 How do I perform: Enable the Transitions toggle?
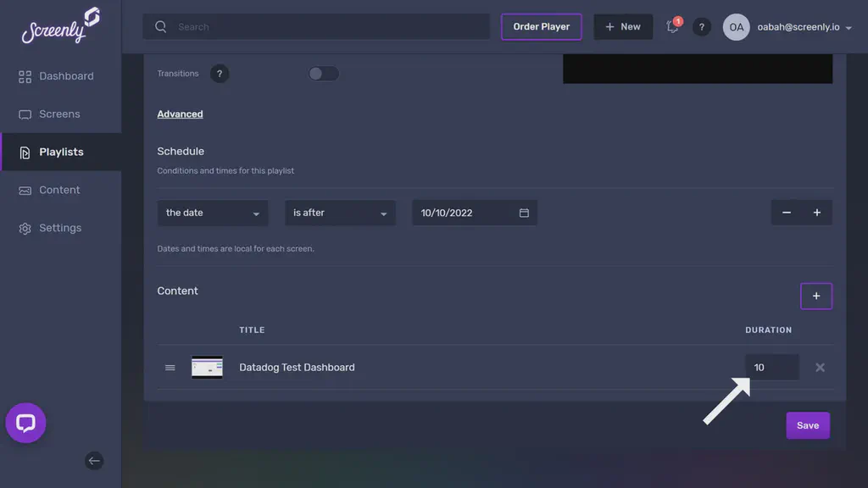coord(324,74)
